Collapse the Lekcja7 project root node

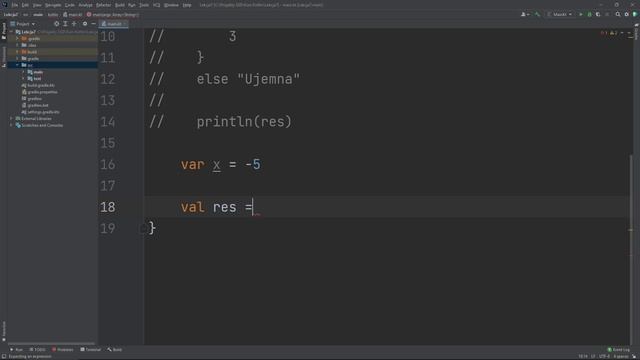12,32
